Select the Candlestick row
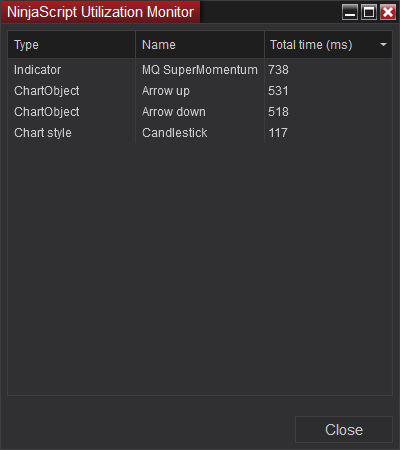This screenshot has height=450, width=400. (x=200, y=133)
